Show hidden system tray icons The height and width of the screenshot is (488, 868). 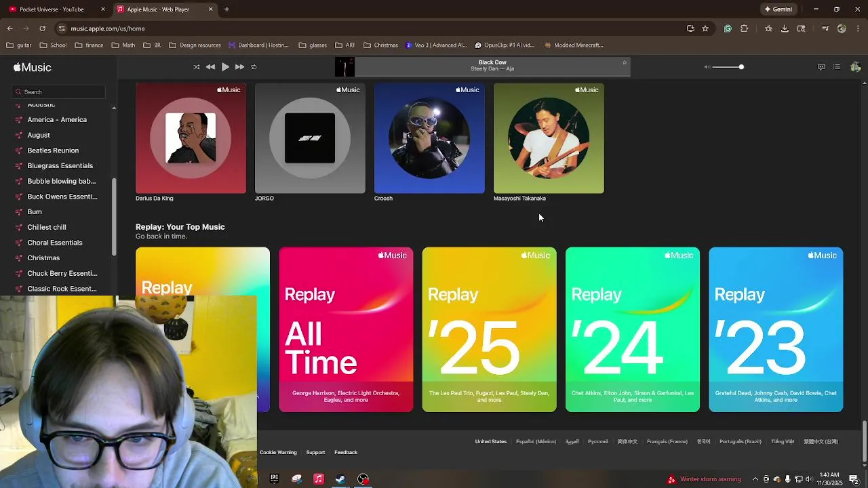point(755,479)
